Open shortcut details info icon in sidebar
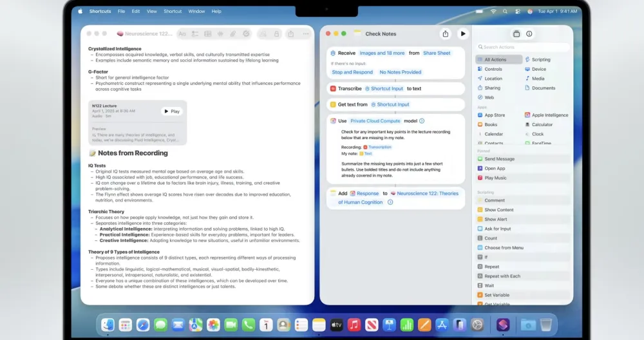 click(529, 33)
